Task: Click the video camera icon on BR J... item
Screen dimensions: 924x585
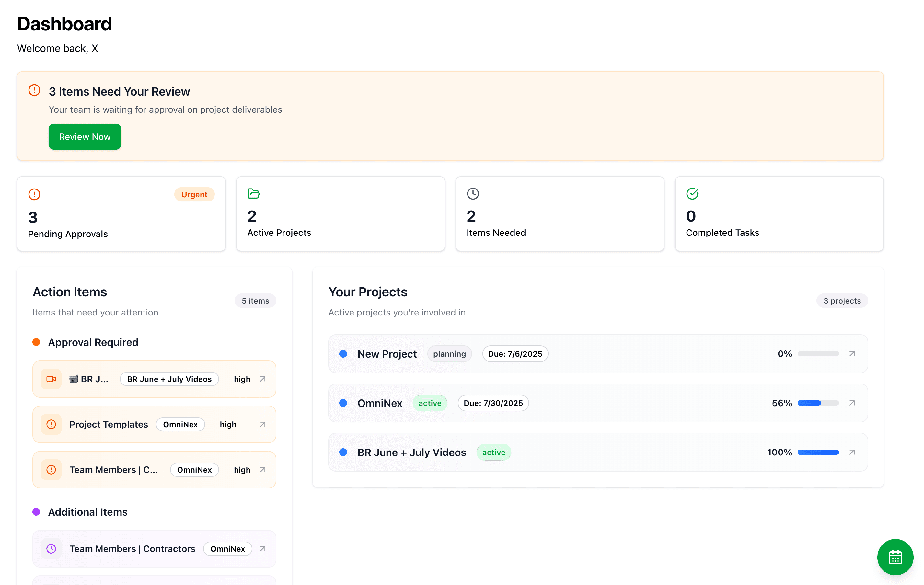Action: (51, 379)
